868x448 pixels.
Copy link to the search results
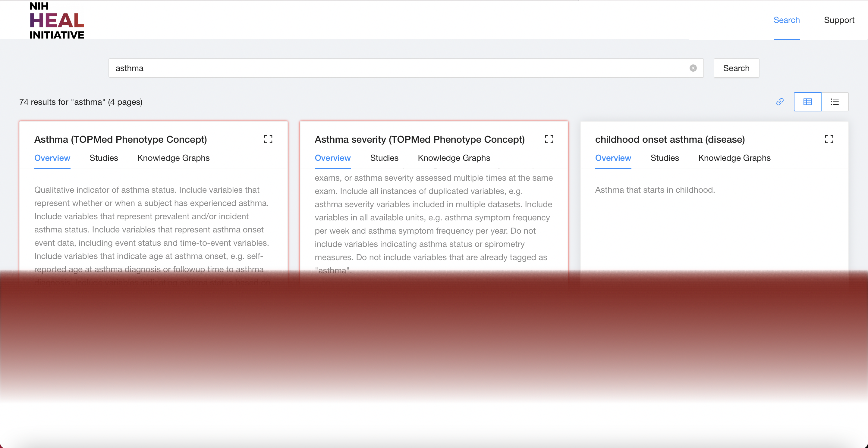[x=780, y=102]
